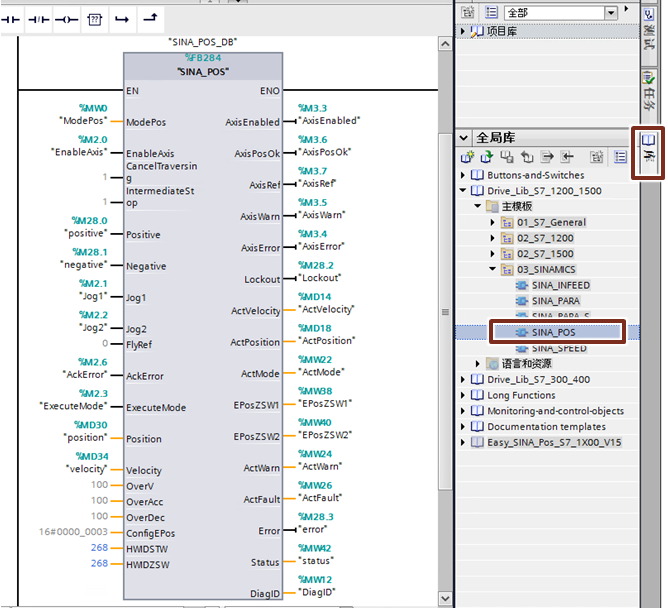The width and height of the screenshot is (668, 608).
Task: Select SINA_SPEED block in library
Action: point(559,348)
